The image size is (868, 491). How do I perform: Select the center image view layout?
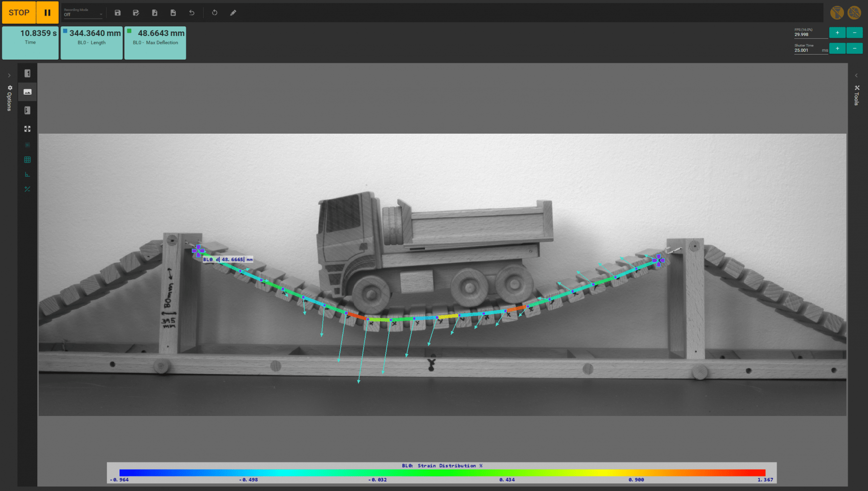tap(27, 92)
